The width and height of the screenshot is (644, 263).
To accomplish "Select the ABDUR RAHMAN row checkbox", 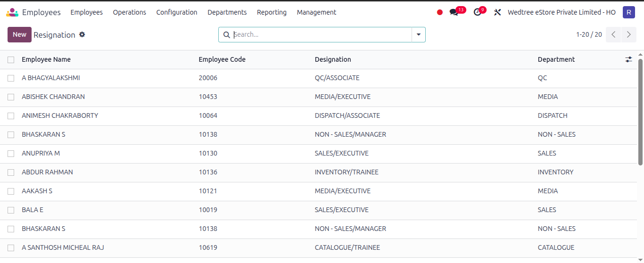I will [x=11, y=173].
